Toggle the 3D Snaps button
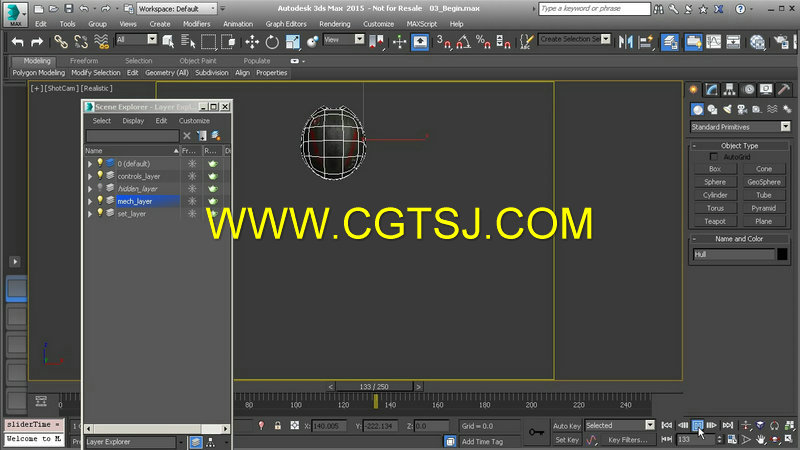Viewport: 800px width, 450px height. pos(443,42)
